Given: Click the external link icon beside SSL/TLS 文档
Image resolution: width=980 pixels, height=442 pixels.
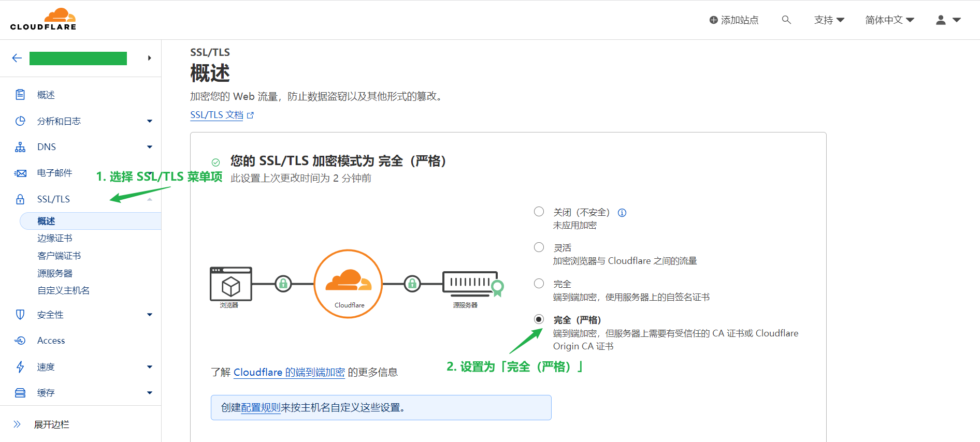Looking at the screenshot, I should [x=250, y=115].
